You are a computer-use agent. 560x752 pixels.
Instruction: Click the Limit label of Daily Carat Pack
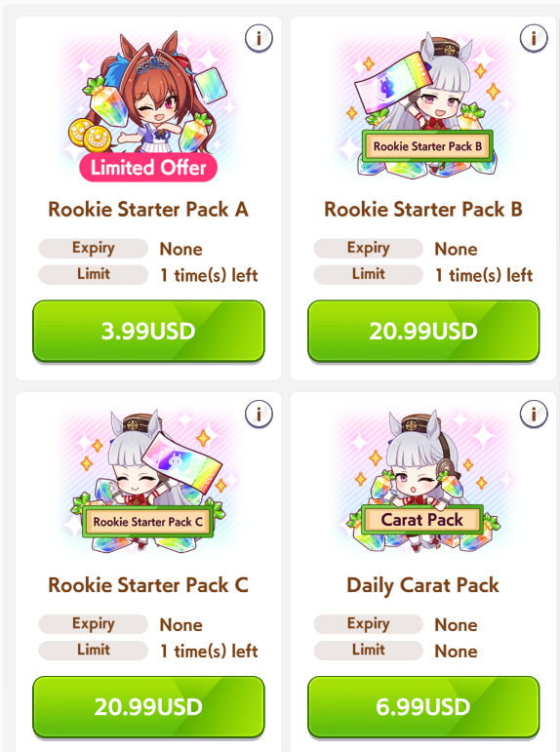(369, 650)
